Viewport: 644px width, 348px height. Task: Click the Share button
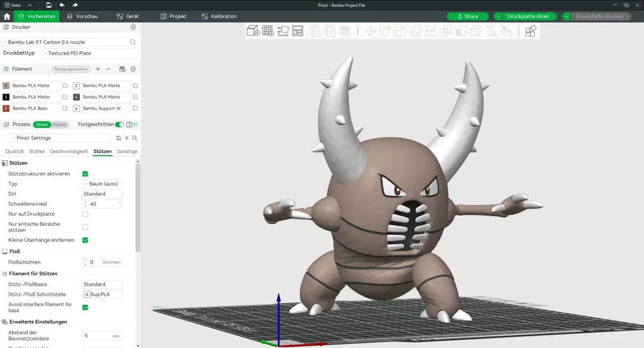tap(468, 17)
